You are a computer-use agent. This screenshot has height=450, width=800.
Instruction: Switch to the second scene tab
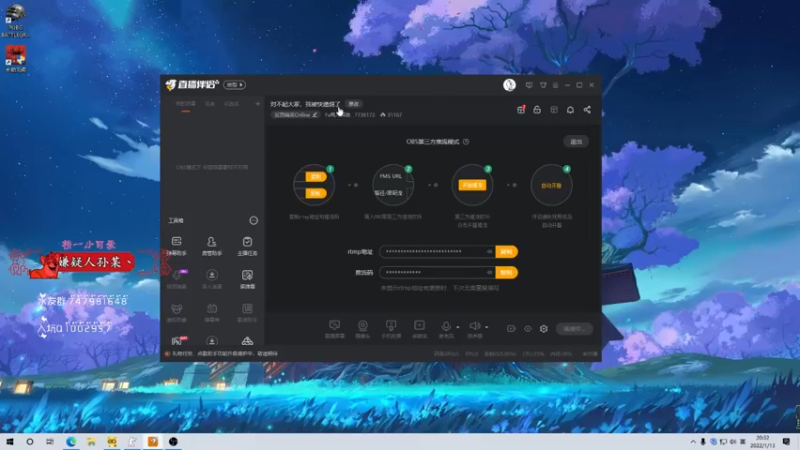coord(210,104)
